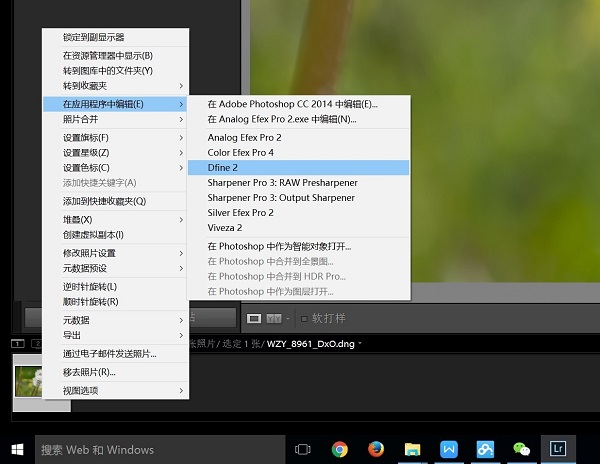Edit in Analog Efex Pro 2.exe
This screenshot has height=464, width=600.
[x=298, y=119]
